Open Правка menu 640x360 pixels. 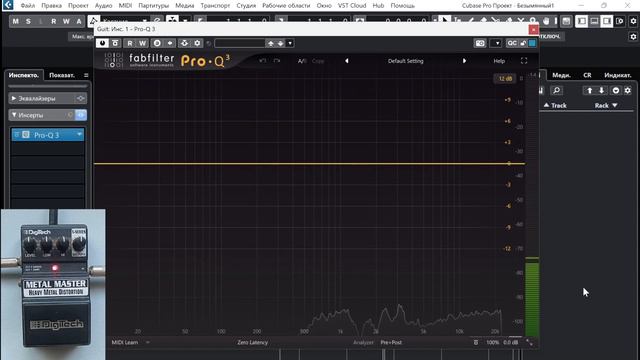coord(51,6)
